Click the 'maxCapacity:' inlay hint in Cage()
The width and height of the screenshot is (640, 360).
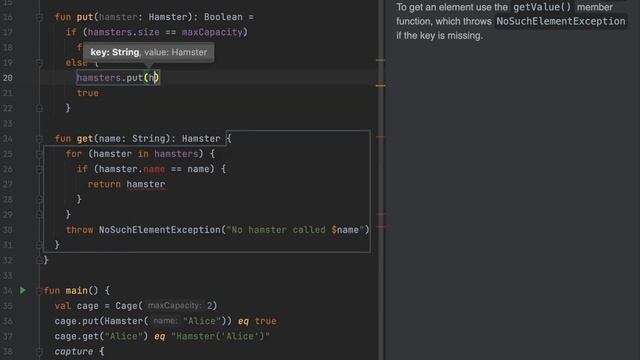175,306
